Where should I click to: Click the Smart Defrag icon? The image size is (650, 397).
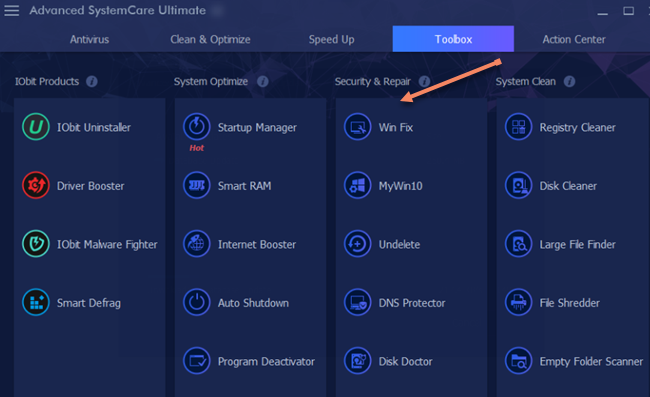[36, 302]
